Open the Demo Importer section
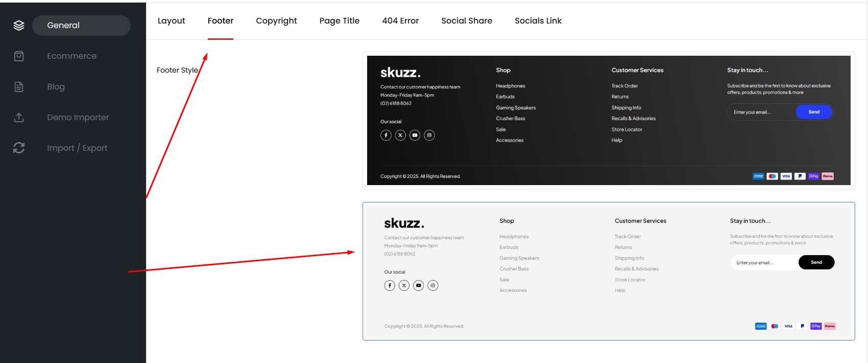The height and width of the screenshot is (363, 868). tap(78, 118)
